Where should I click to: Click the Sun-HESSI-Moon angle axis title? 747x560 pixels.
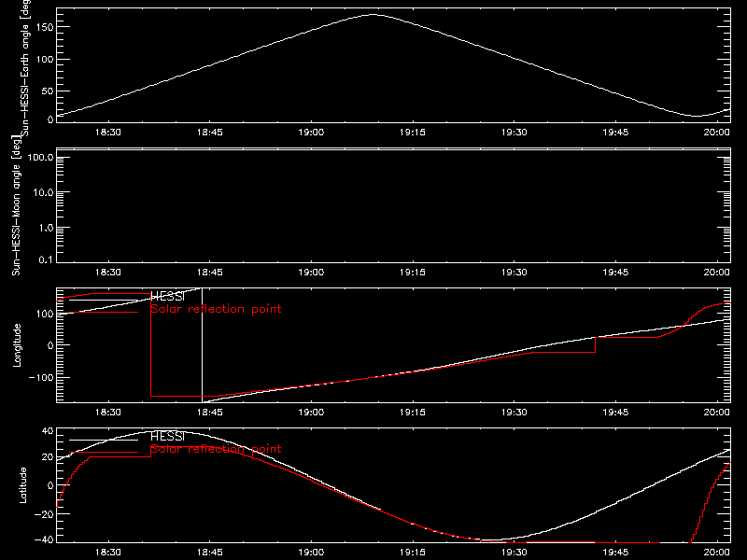pos(16,205)
